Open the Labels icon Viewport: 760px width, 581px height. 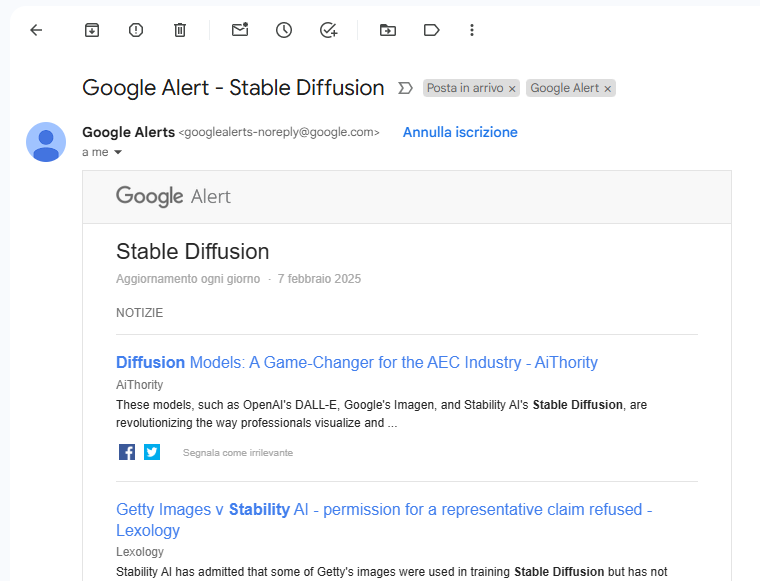pos(432,30)
